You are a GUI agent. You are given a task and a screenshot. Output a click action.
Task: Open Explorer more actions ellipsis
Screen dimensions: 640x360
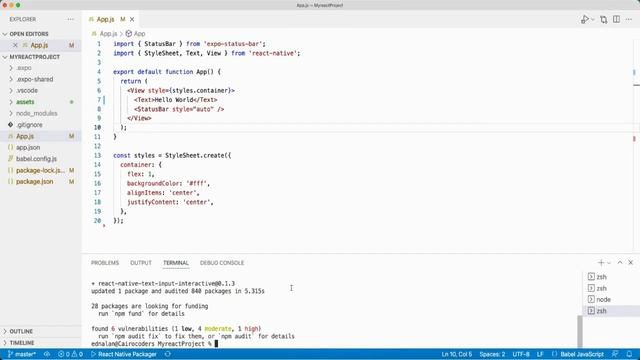71,19
